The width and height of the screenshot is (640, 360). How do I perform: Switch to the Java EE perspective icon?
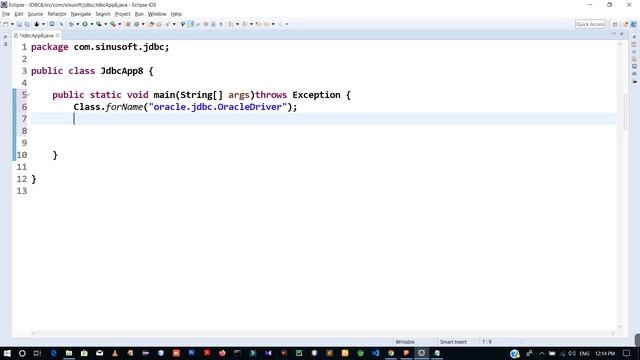pyautogui.click(x=625, y=24)
